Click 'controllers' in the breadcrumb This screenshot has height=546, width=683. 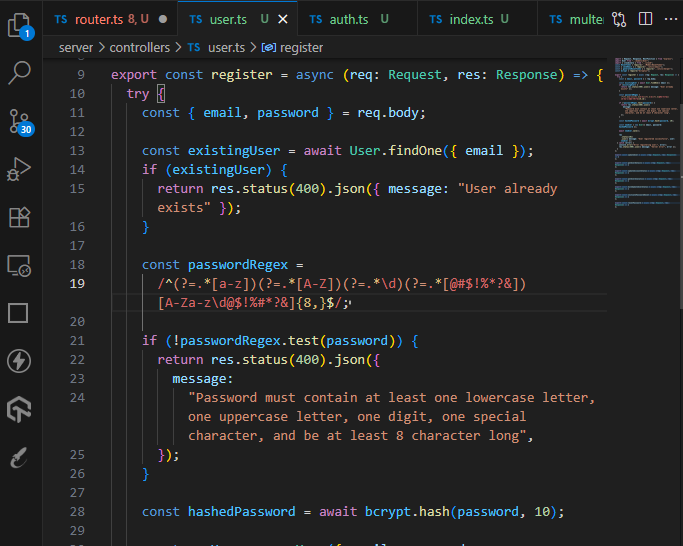tap(139, 47)
